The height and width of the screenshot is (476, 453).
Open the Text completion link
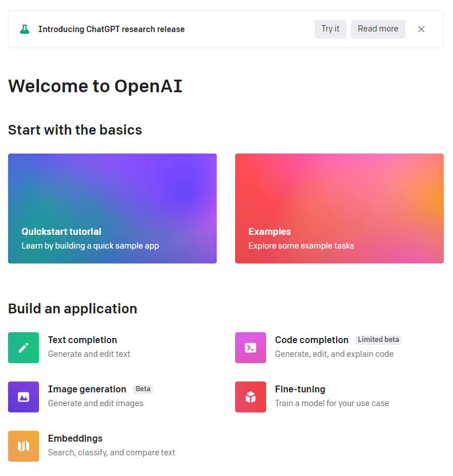point(83,340)
